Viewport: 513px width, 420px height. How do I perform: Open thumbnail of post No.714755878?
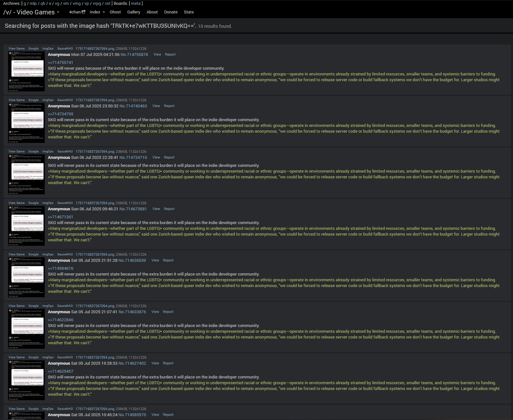[x=26, y=72]
